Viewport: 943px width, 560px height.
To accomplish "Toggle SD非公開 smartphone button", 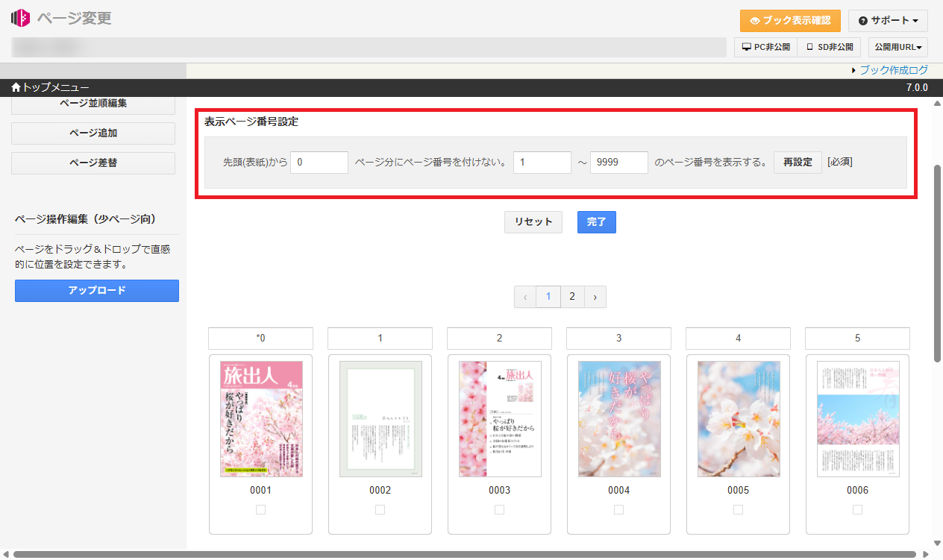I will (829, 47).
